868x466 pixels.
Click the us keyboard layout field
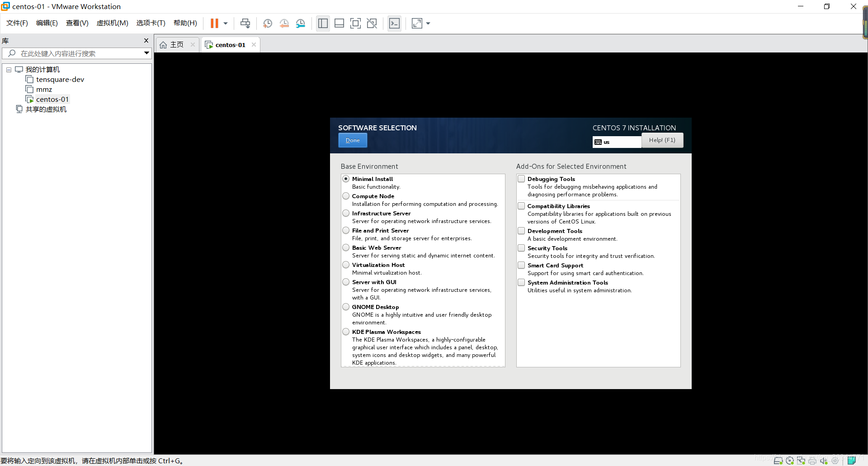(x=617, y=142)
